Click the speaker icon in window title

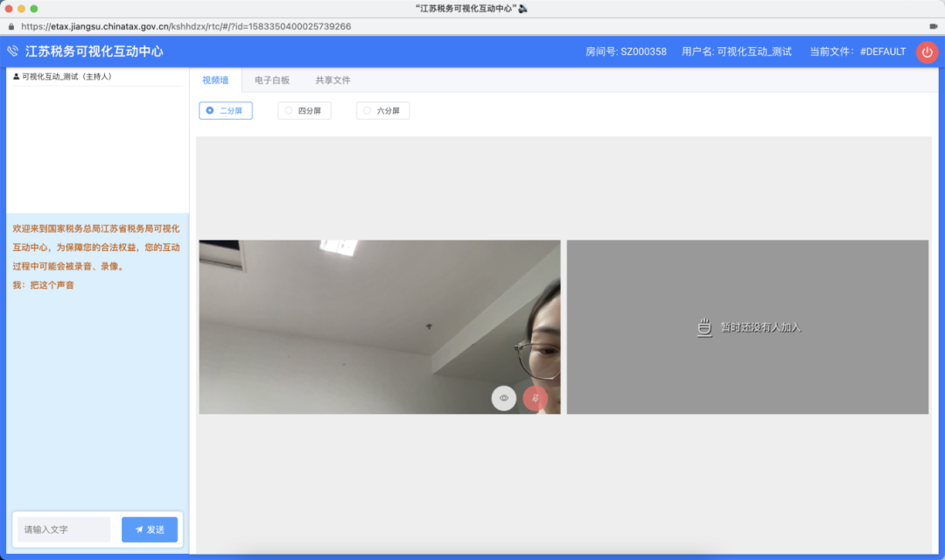522,9
